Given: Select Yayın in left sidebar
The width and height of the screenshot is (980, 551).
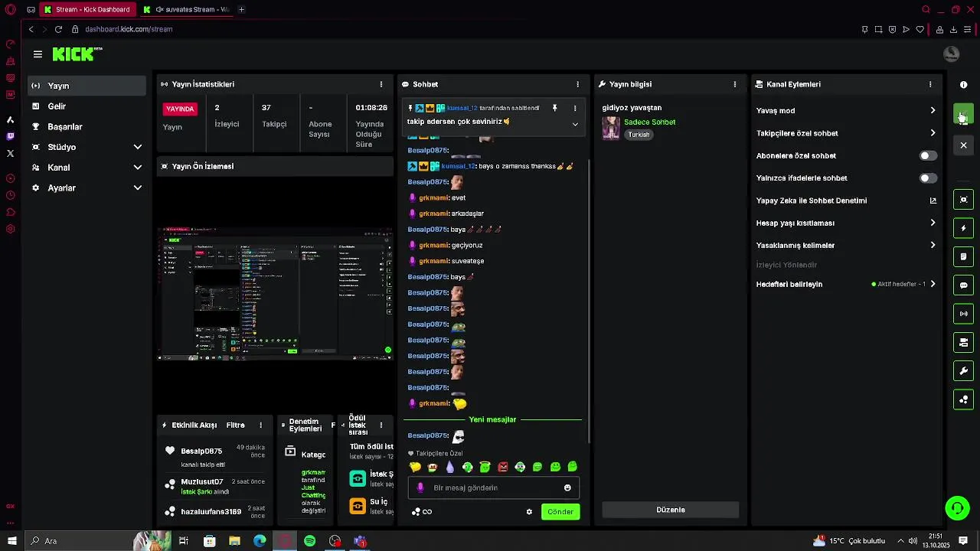Looking at the screenshot, I should tap(87, 86).
